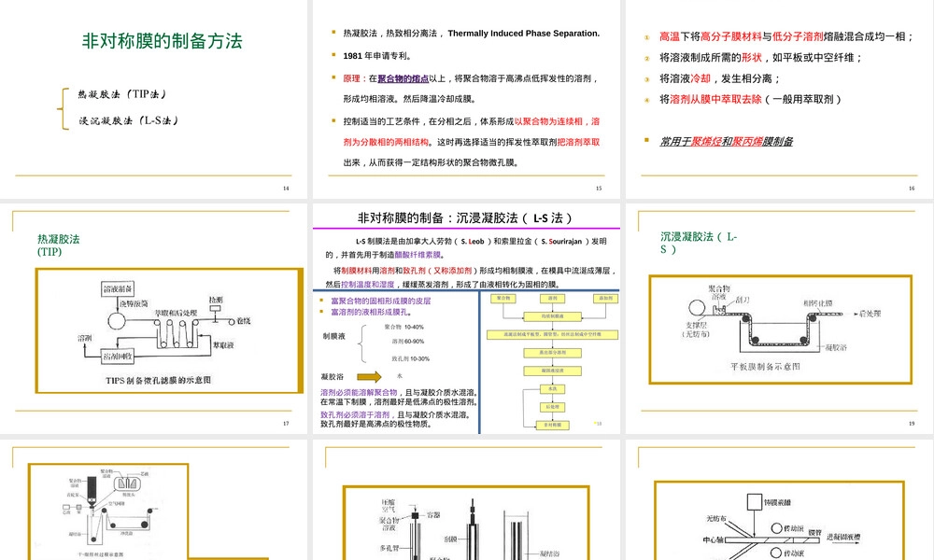The image size is (934, 560).
Task: Click the 后处理 label on slide 19
Action: [870, 314]
